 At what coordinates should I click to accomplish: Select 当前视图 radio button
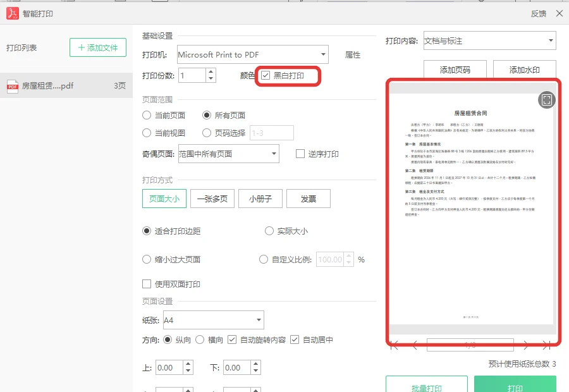(x=147, y=133)
